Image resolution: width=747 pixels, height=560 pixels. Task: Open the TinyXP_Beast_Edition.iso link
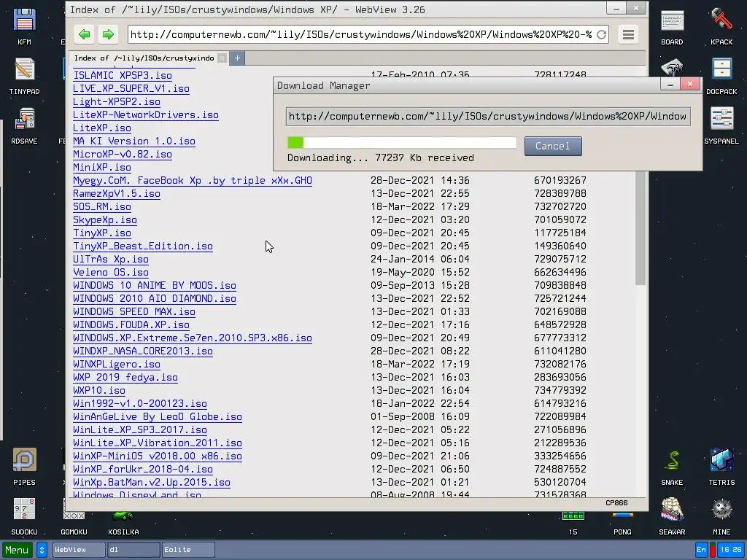[x=143, y=246]
